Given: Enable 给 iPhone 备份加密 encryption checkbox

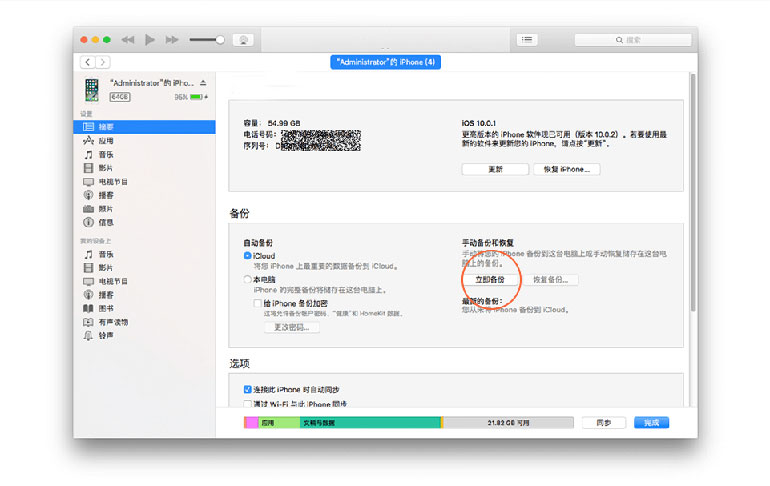Looking at the screenshot, I should coord(258,303).
